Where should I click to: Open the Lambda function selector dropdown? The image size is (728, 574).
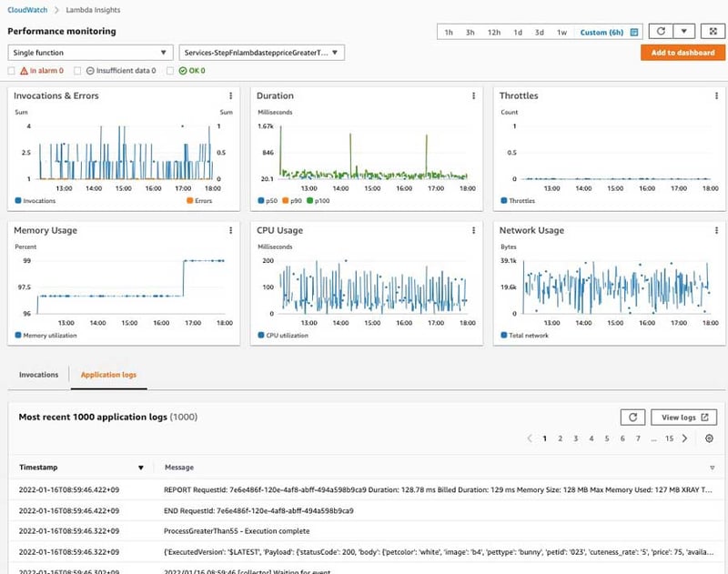coord(262,53)
